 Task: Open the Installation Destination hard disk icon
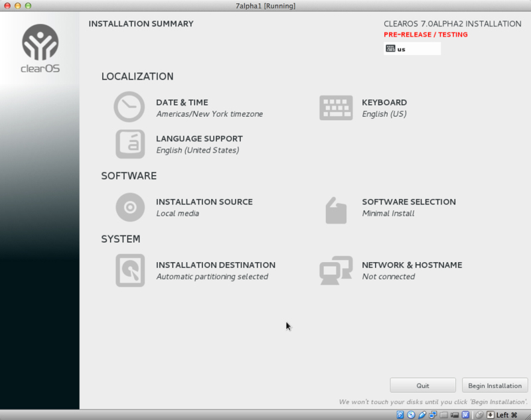click(x=130, y=271)
